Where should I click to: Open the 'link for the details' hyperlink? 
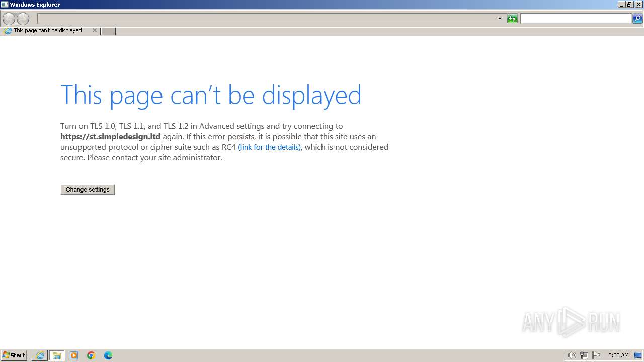pyautogui.click(x=269, y=147)
